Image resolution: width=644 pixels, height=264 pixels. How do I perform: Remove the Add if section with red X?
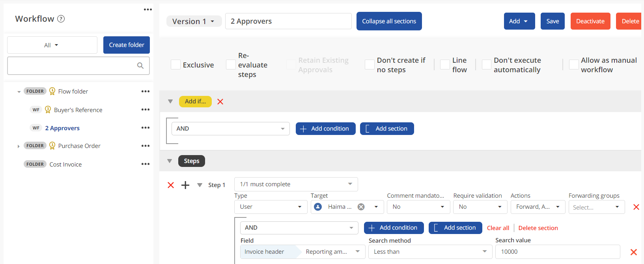click(220, 102)
